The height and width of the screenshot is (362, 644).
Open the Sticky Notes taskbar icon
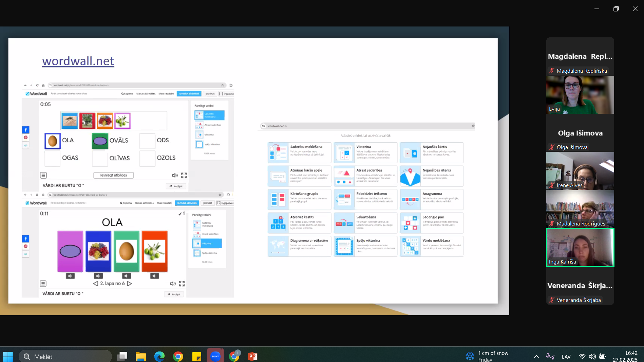tap(196, 356)
